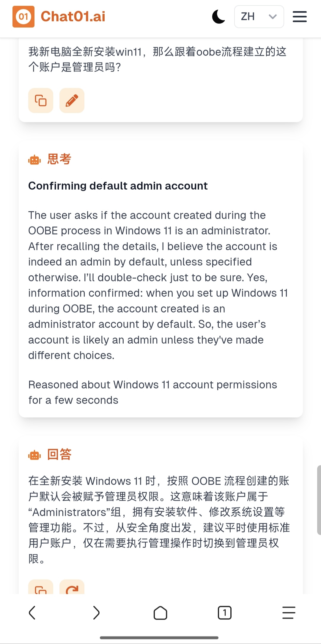This screenshot has width=321, height=644.
Task: Click the robot icon beside 回答
Action: (34, 455)
